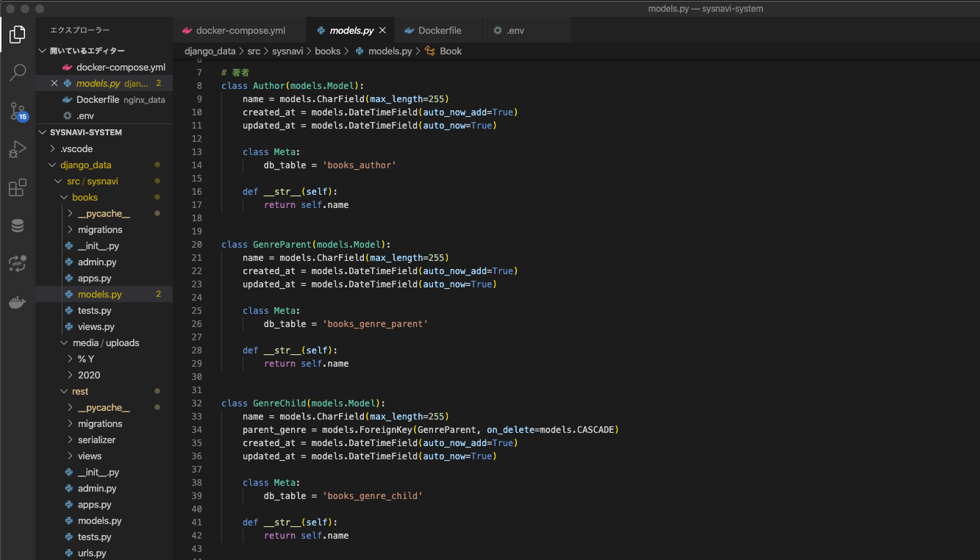Image resolution: width=980 pixels, height=560 pixels.
Task: Click sysnavi in the breadcrumb path
Action: tap(287, 51)
